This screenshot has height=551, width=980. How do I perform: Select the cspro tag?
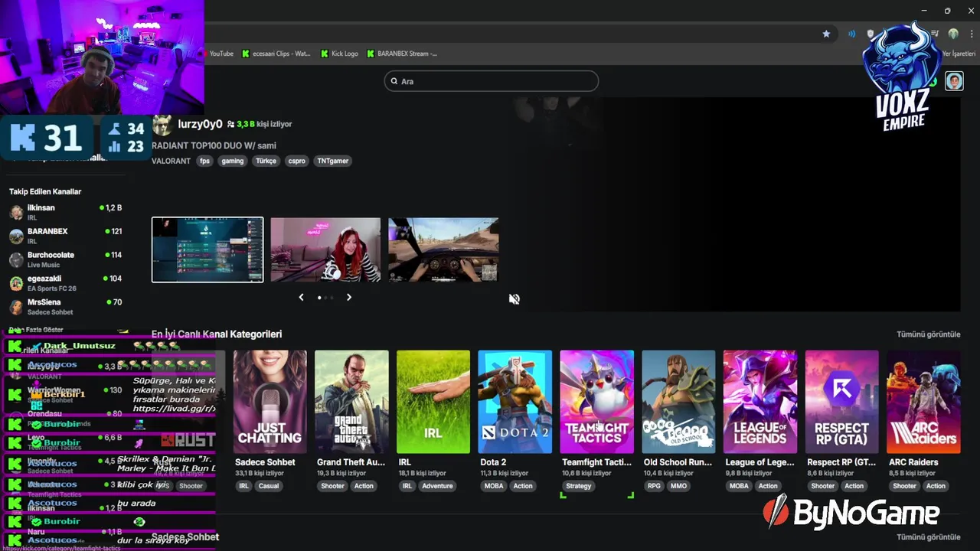point(296,161)
